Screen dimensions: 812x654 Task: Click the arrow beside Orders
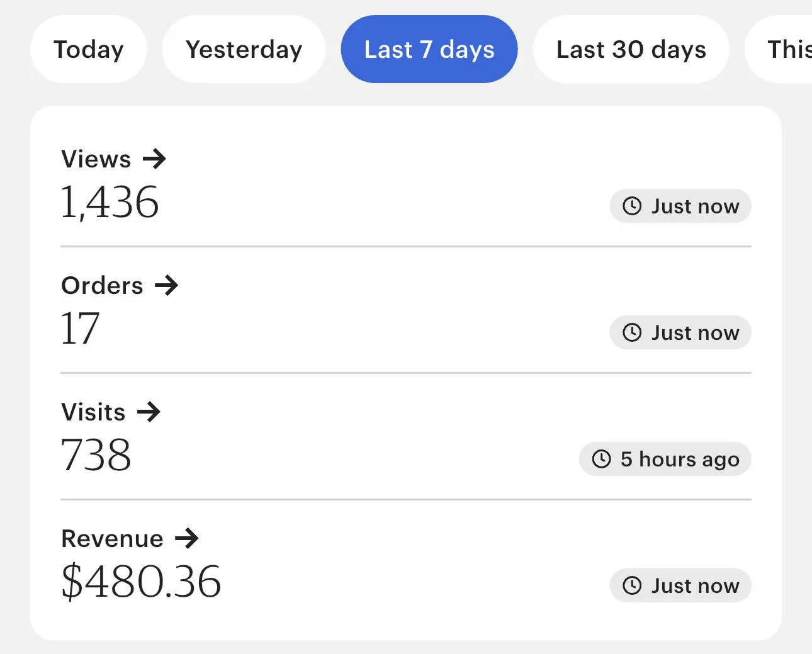pyautogui.click(x=166, y=285)
